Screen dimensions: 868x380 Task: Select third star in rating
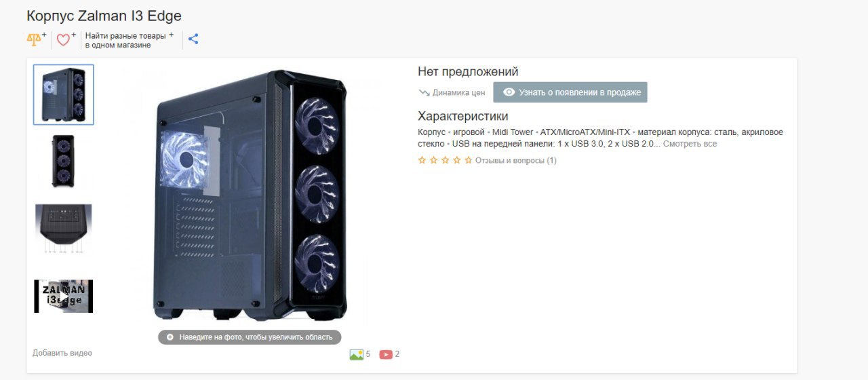tap(446, 160)
